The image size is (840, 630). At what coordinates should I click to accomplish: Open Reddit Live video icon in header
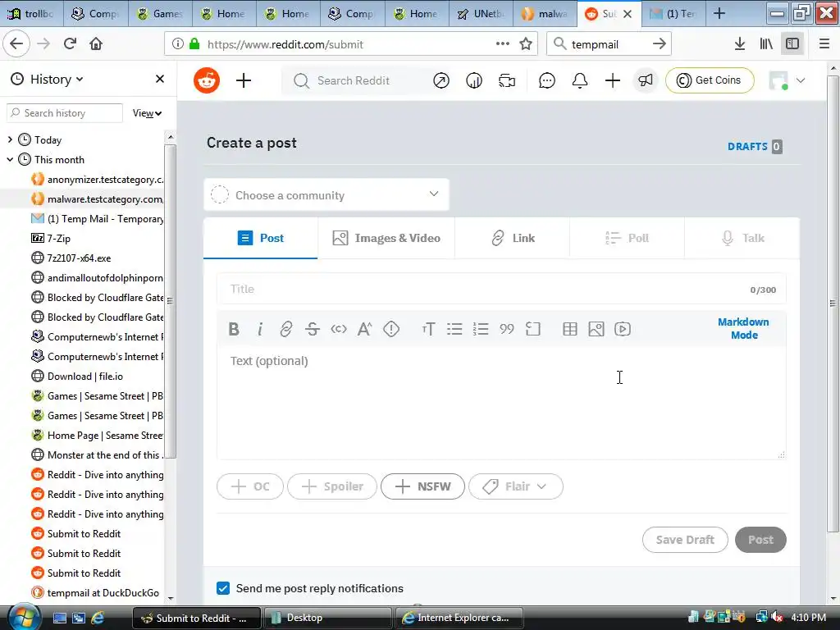click(x=507, y=80)
